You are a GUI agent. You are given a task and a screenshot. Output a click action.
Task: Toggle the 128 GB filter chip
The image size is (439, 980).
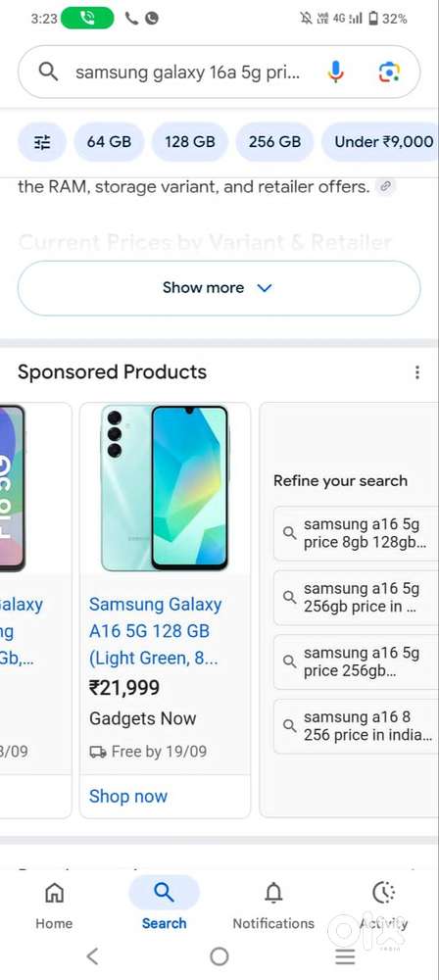pos(189,142)
